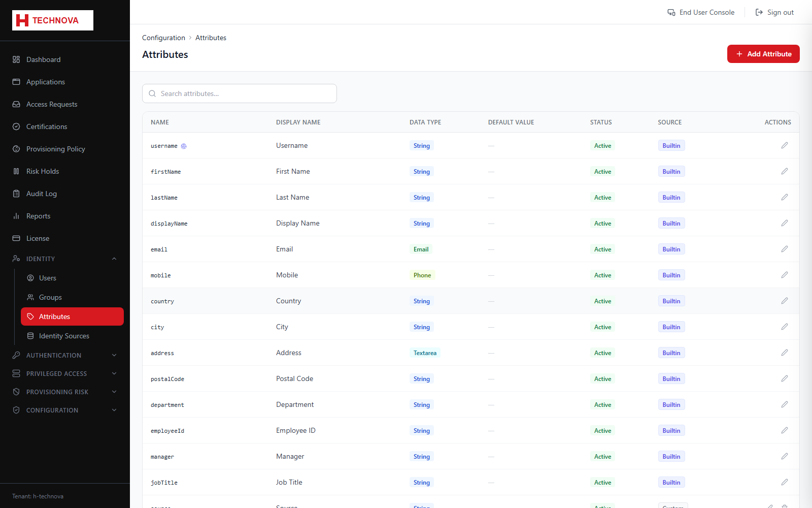Screen dimensions: 812x508
Task: Click the NAME column header
Action: [160, 122]
